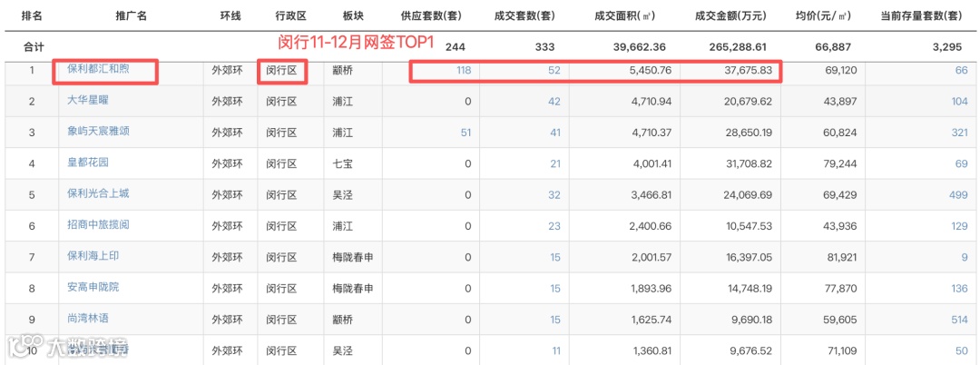The image size is (980, 365).
Task: Click the 排名 column header
Action: click(32, 15)
